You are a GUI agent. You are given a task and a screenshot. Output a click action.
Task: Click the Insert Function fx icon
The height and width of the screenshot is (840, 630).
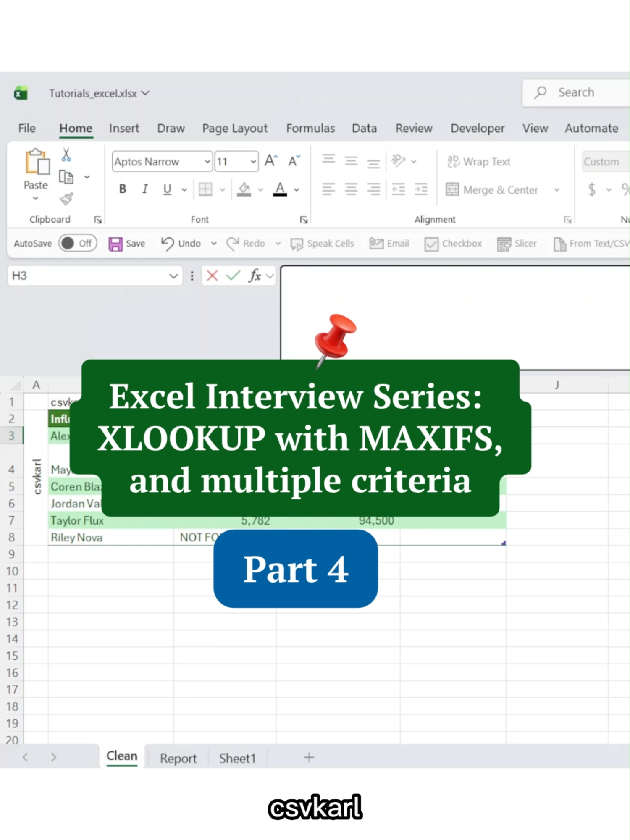click(x=255, y=276)
